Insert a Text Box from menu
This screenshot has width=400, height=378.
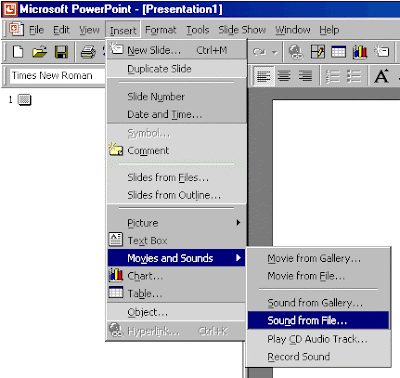(177, 240)
